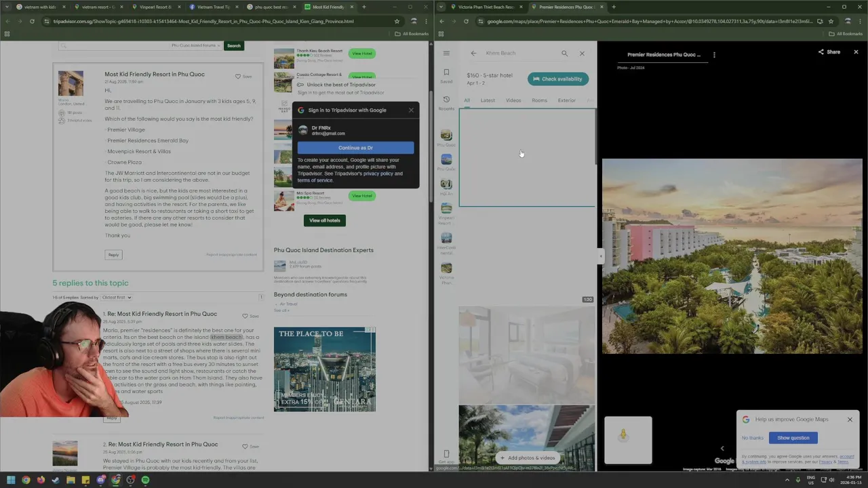The width and height of the screenshot is (868, 488).
Task: Click View all hotels button
Action: [325, 220]
